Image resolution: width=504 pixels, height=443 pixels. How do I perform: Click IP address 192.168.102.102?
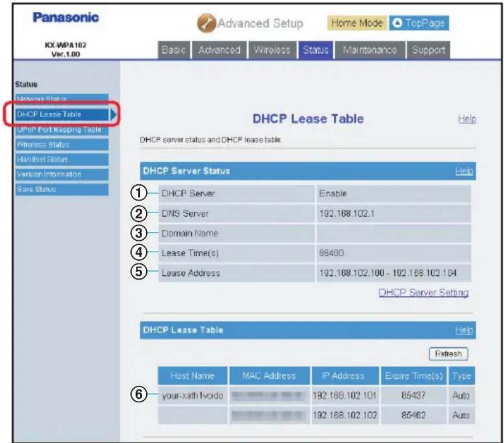click(345, 415)
